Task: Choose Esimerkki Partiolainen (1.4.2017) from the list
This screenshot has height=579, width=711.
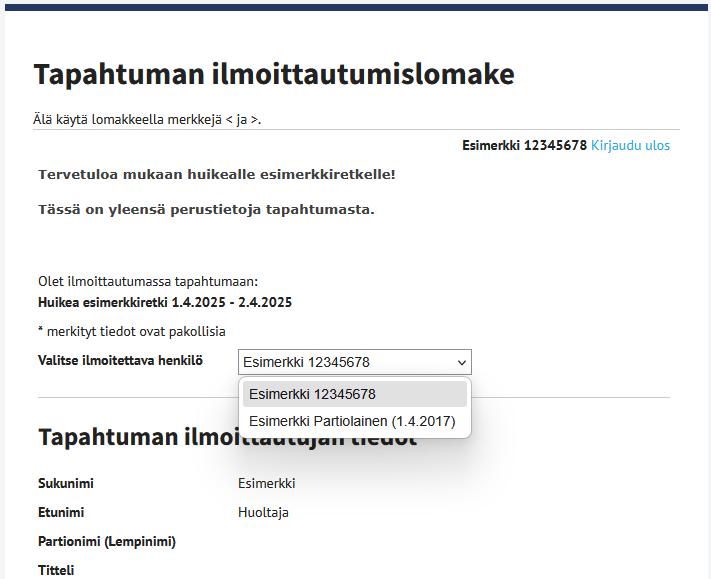Action: pyautogui.click(x=354, y=422)
